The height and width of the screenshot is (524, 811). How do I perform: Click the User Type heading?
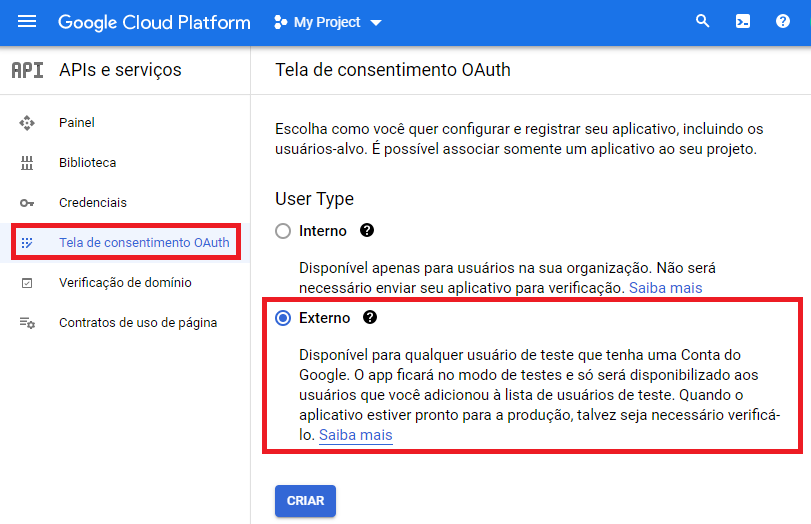click(314, 199)
